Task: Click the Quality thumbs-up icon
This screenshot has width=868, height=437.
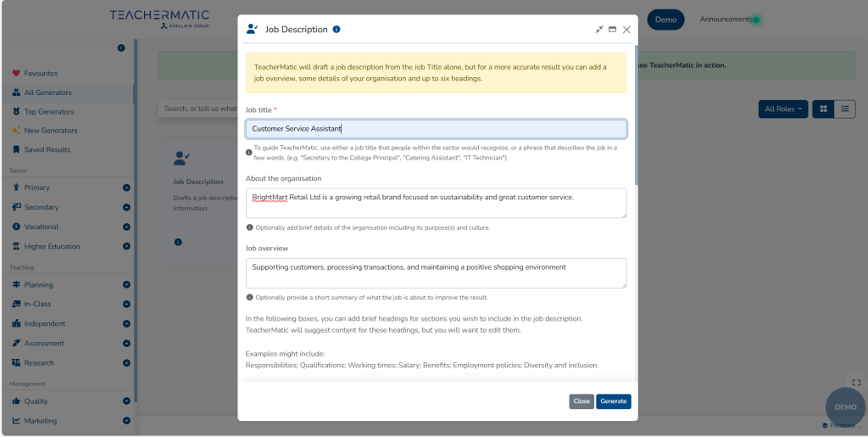Action: 16,401
